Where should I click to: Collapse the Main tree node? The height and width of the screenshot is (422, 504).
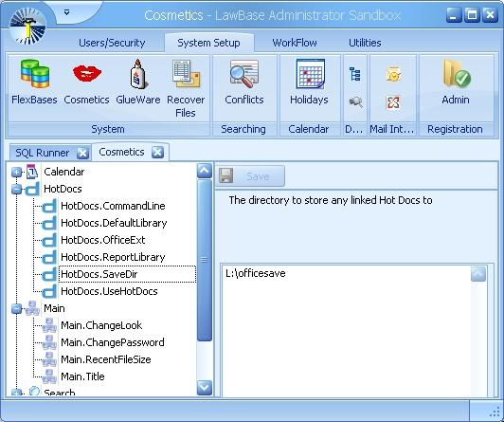[x=16, y=308]
